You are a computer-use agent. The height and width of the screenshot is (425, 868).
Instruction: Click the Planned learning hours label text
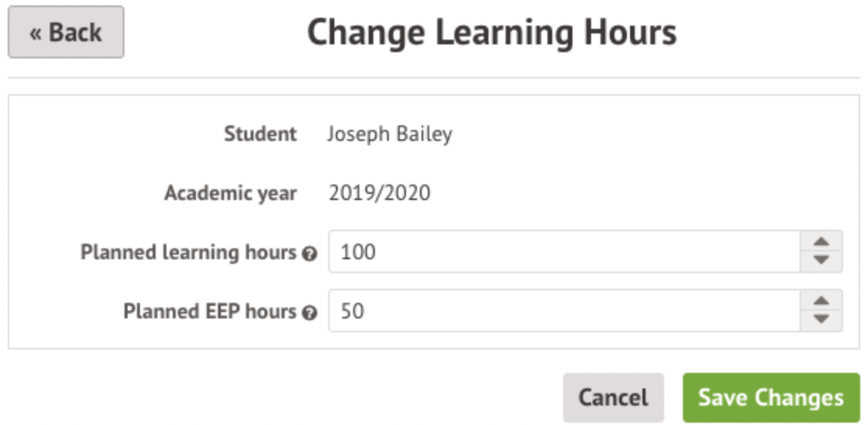(189, 252)
